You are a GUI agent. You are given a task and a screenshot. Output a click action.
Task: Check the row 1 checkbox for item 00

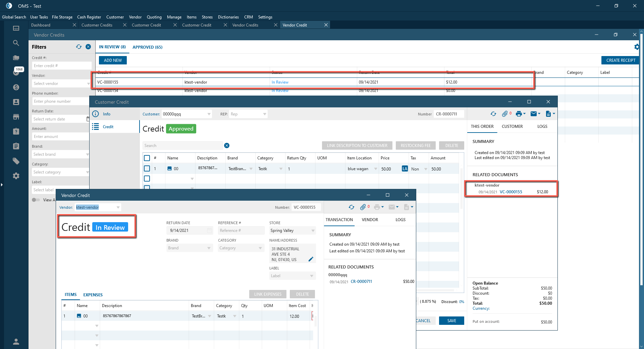click(x=147, y=168)
